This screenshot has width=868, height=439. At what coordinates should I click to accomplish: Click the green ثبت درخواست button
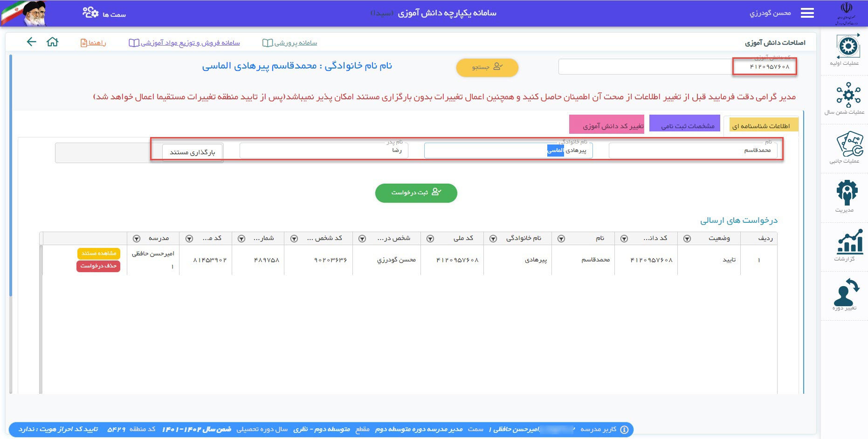(x=416, y=193)
